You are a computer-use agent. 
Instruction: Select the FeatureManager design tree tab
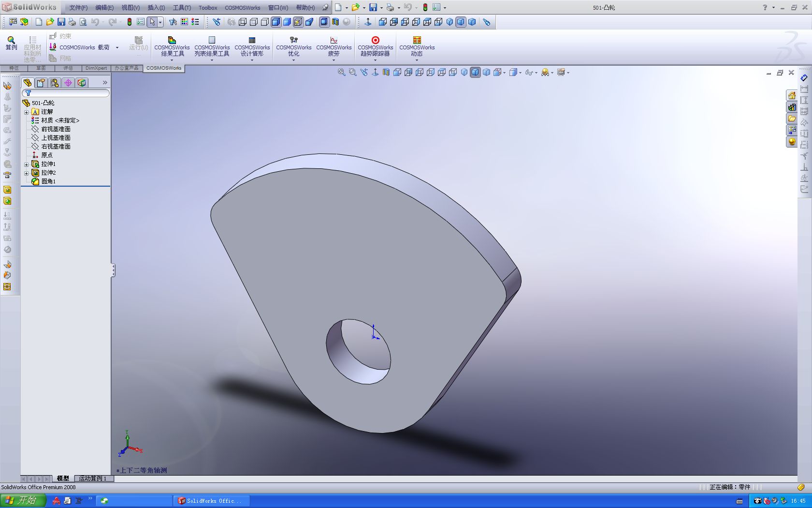click(28, 83)
